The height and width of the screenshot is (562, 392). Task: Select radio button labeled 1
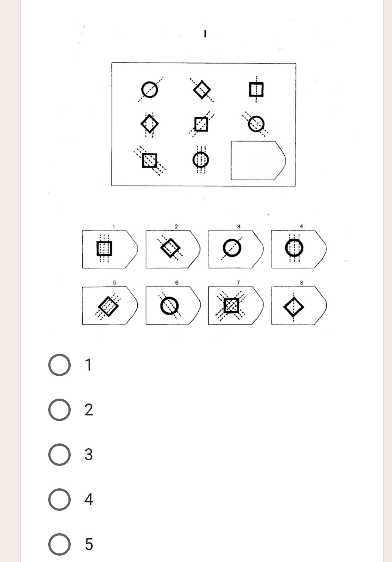59,365
